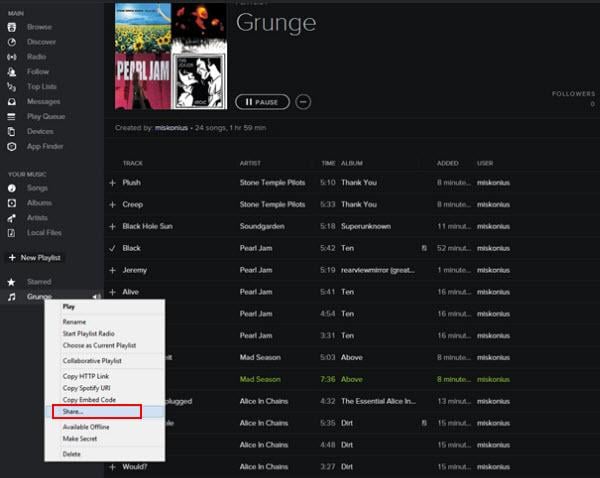This screenshot has width=600, height=478.
Task: Add Creep to Your Music
Action: click(112, 205)
